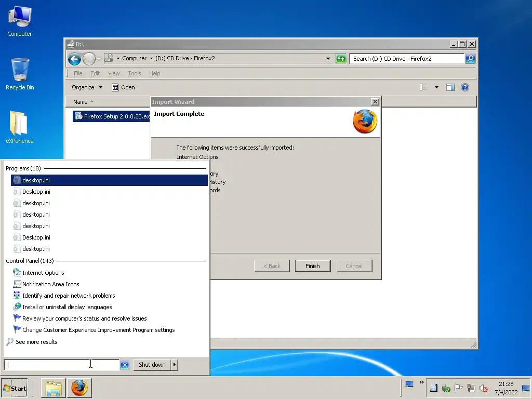Expand the arrow after Computer breadcrumb
Viewport: 532px width, 399px height.
151,58
